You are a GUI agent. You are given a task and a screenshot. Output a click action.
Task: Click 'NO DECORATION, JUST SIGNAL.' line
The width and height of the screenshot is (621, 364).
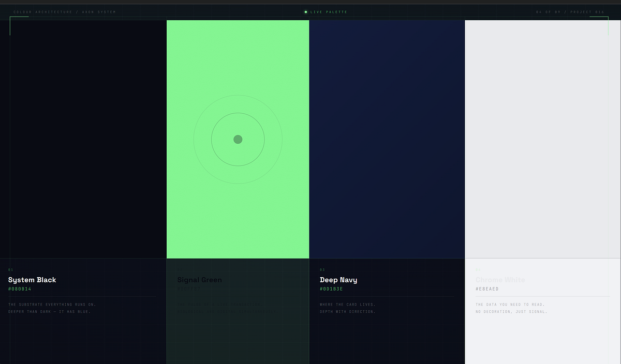[x=511, y=312]
